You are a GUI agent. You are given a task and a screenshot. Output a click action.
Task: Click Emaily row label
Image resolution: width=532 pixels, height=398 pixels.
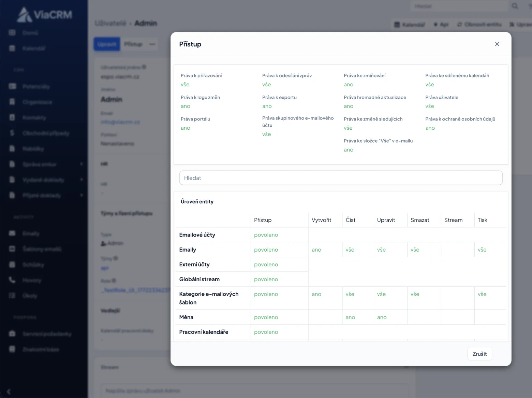point(188,250)
